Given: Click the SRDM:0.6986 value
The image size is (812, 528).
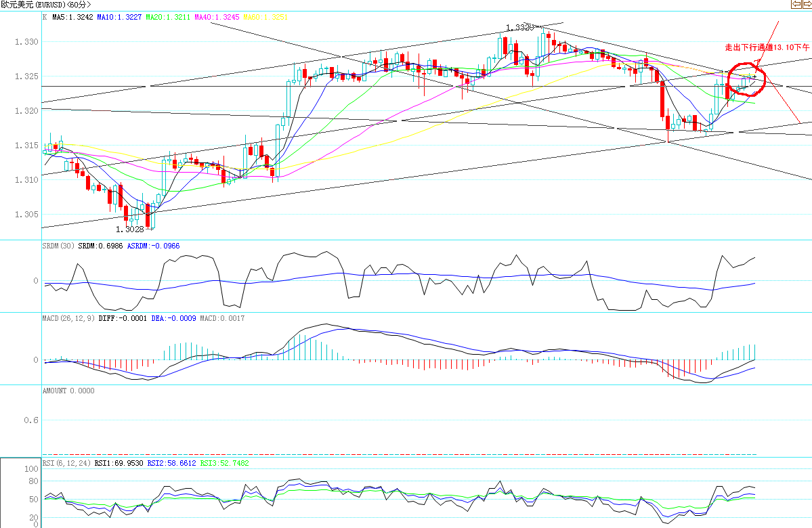Looking at the screenshot, I should (100, 246).
